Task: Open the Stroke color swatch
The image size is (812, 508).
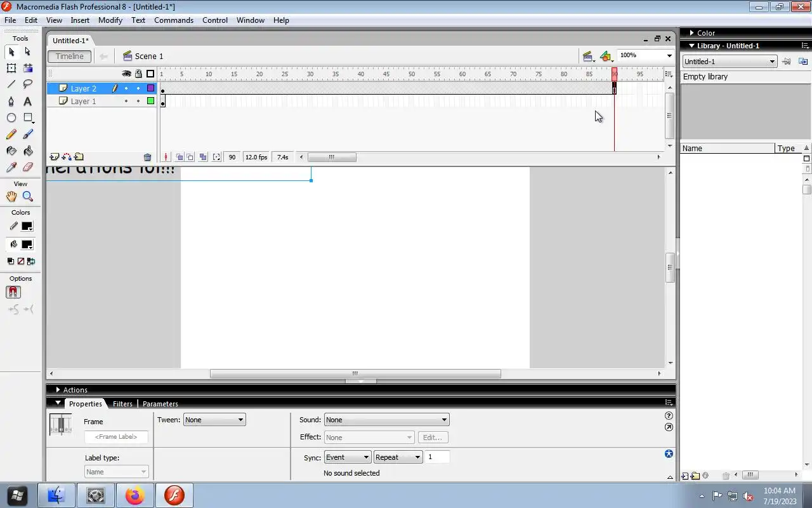Action: click(27, 227)
